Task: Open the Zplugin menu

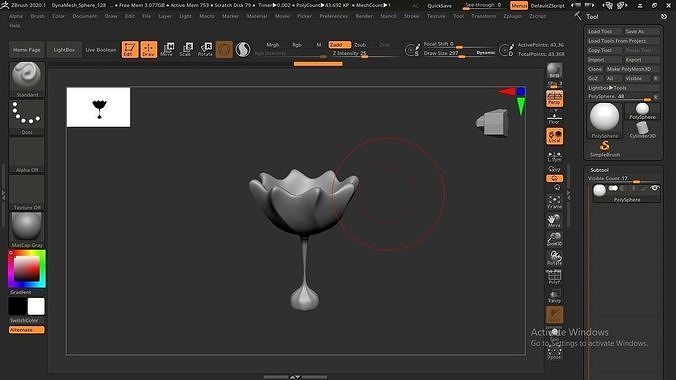Action: (x=512, y=16)
